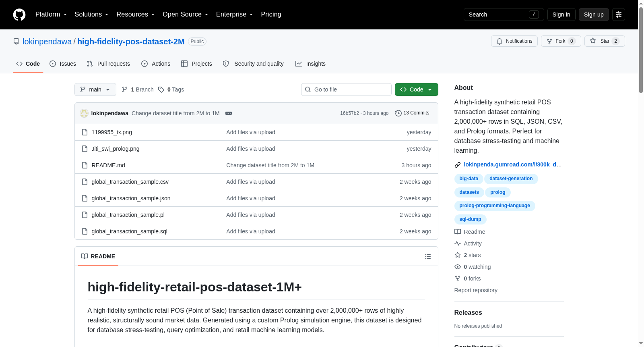Click the Sign up button
Image resolution: width=644 pixels, height=347 pixels.
594,15
